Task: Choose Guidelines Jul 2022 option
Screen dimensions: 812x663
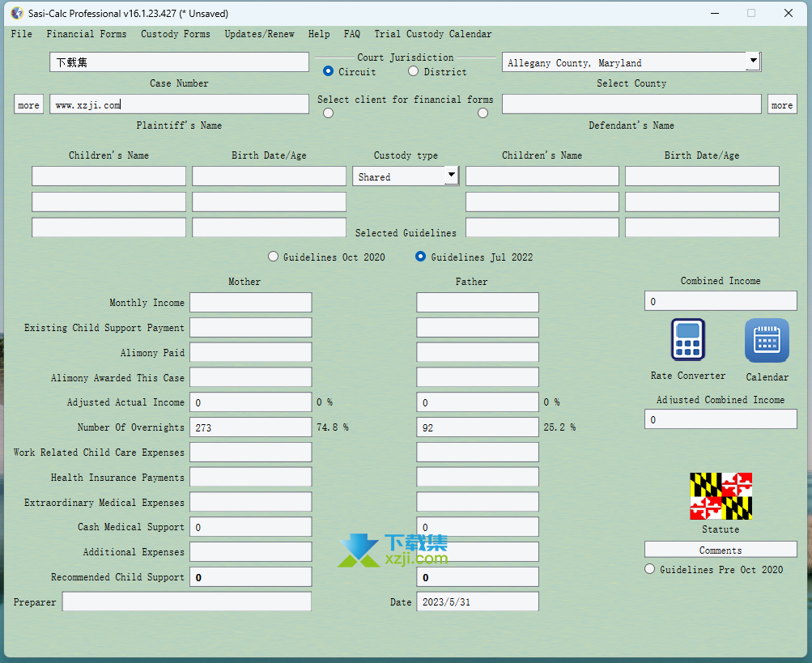Action: [420, 257]
